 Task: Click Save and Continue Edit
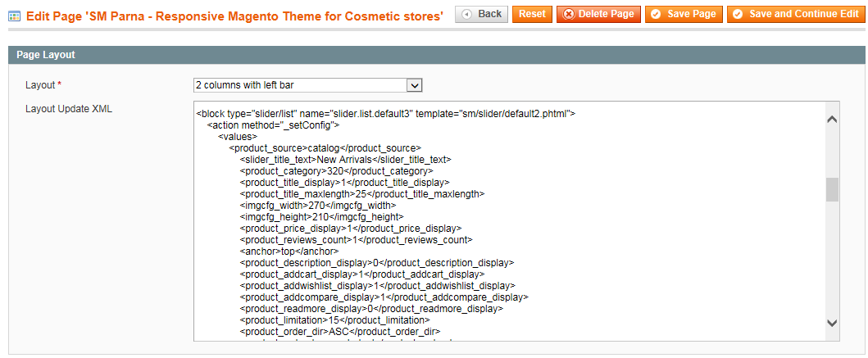(796, 14)
